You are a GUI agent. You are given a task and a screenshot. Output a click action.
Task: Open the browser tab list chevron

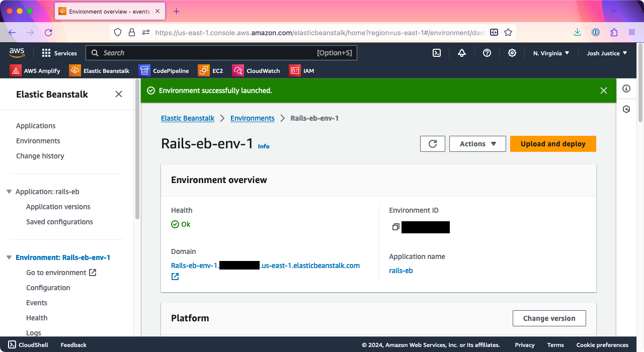click(614, 11)
